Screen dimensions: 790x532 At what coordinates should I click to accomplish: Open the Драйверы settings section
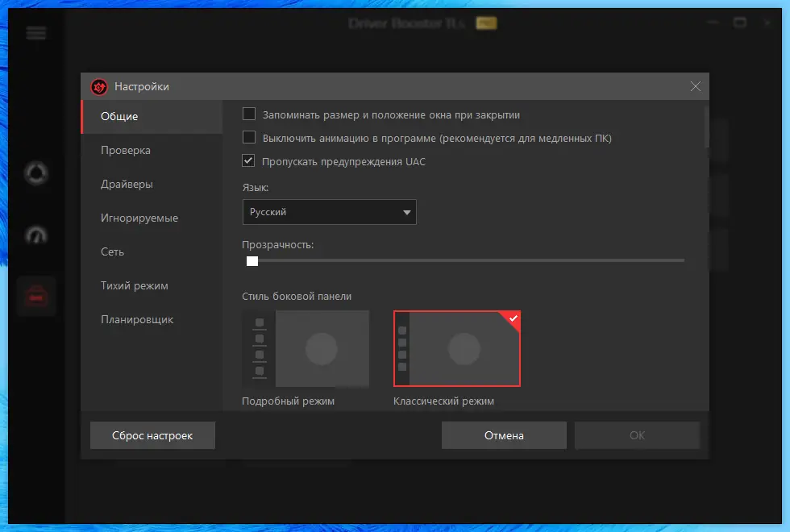coord(152,184)
